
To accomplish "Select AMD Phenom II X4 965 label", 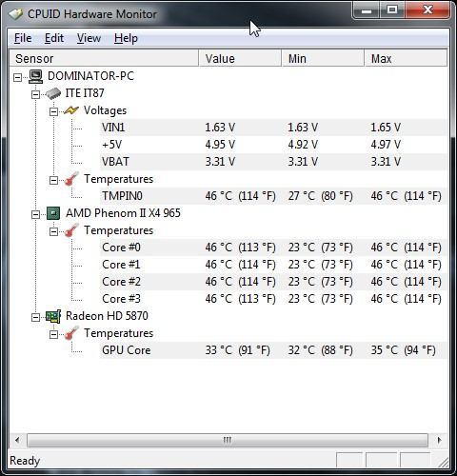I will pyautogui.click(x=123, y=213).
